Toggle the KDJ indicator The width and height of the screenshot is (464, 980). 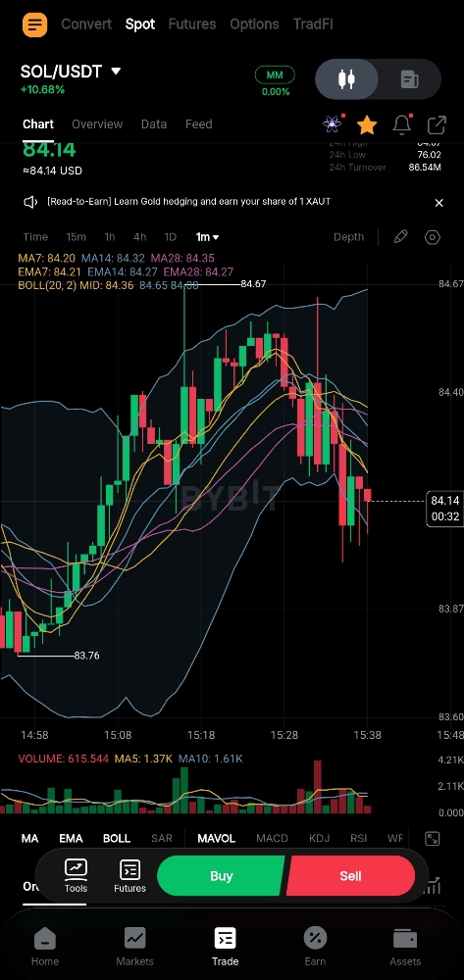pyautogui.click(x=319, y=838)
